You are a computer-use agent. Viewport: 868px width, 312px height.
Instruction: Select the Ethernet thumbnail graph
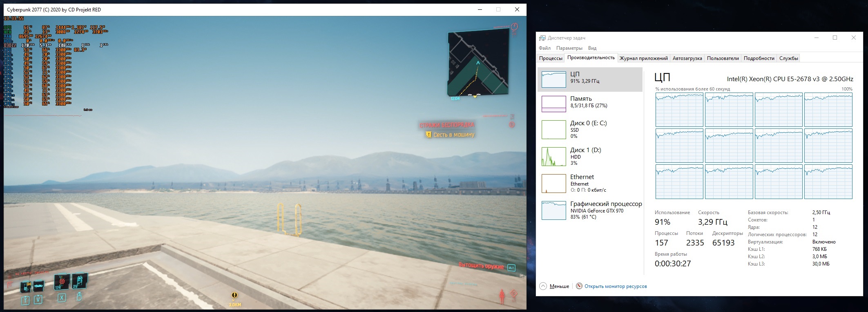[x=553, y=184]
